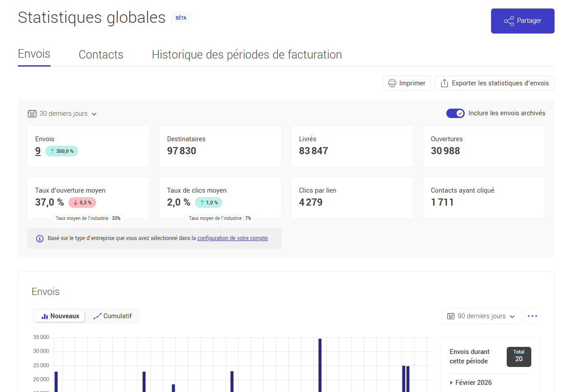Viewport: 572px width, 392px height.
Task: Expand the Février 2026 entry
Action: tap(471, 383)
